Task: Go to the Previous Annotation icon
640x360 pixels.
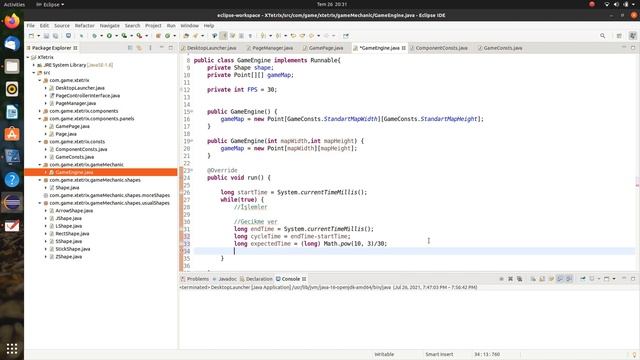Action: (x=279, y=36)
